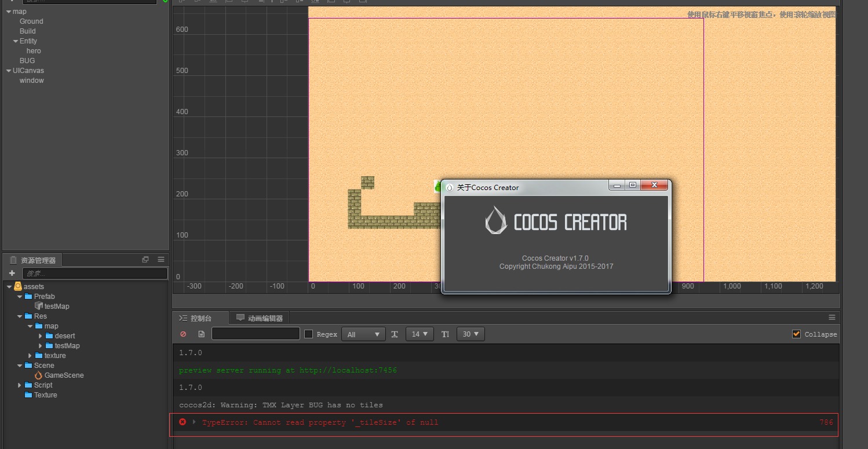The width and height of the screenshot is (868, 449).
Task: Open the line height 30 dropdown
Action: pos(471,334)
